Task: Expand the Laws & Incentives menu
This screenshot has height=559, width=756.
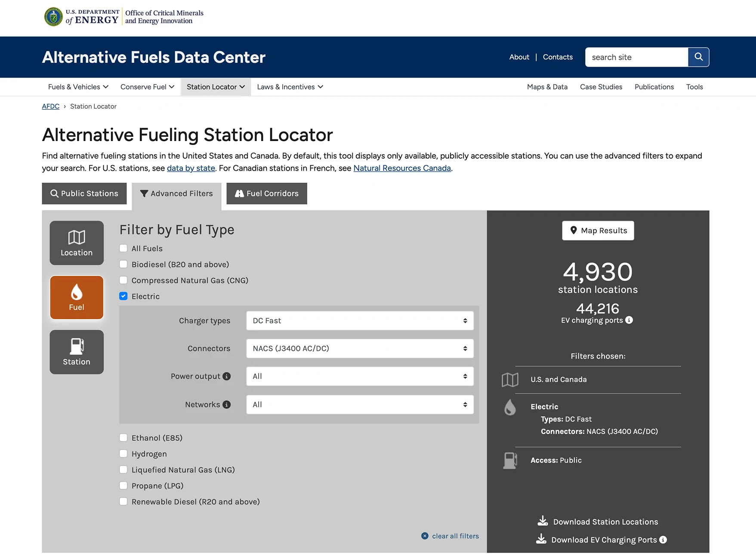Action: coord(290,87)
